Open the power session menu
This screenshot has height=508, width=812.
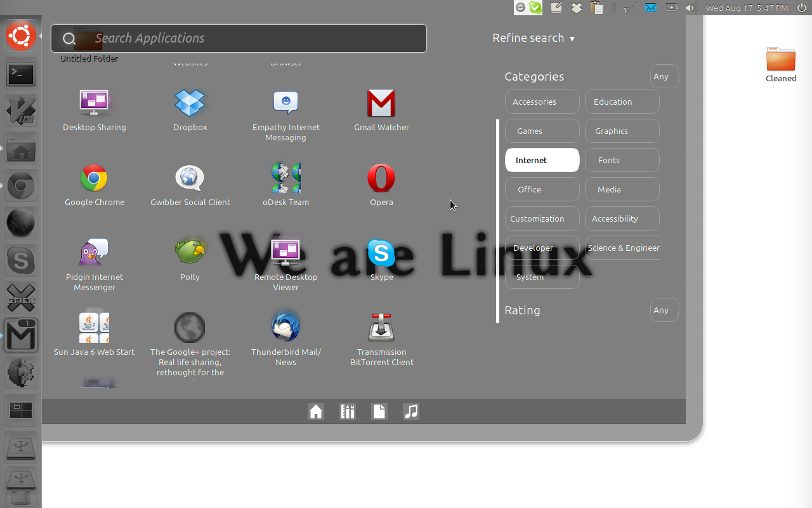coord(802,8)
